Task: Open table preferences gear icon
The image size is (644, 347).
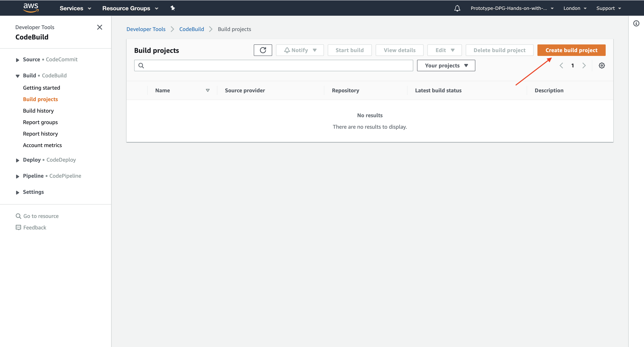Action: (x=601, y=65)
